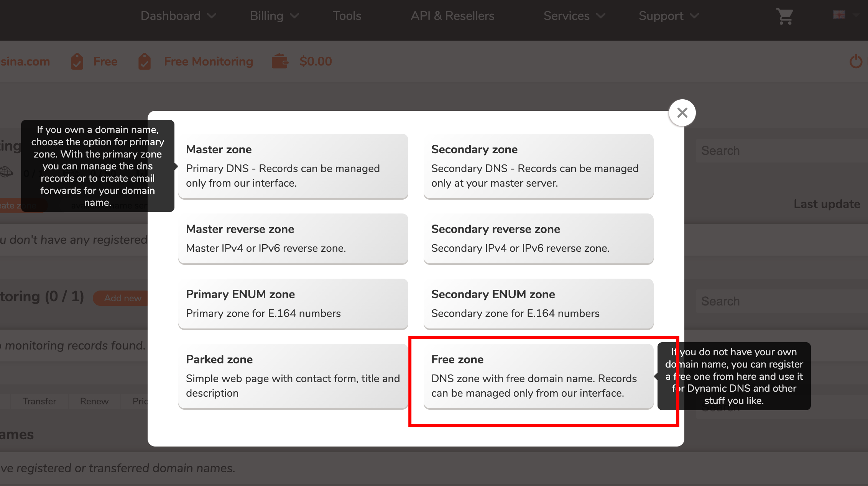Open the shopping cart icon
This screenshot has width=868, height=486.
click(784, 16)
